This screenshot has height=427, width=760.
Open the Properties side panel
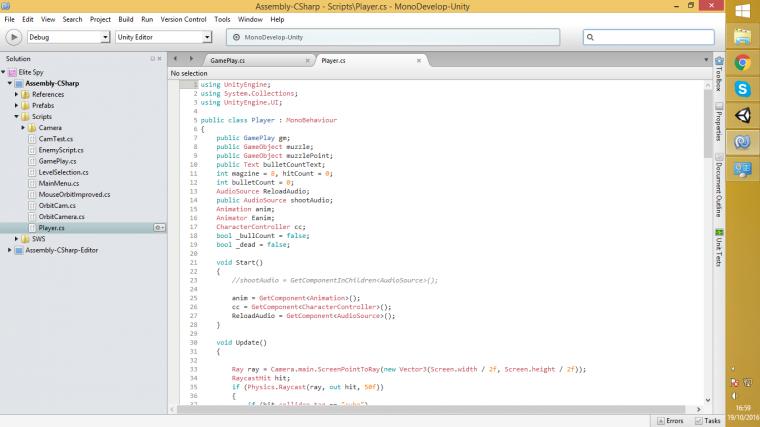pos(719,118)
